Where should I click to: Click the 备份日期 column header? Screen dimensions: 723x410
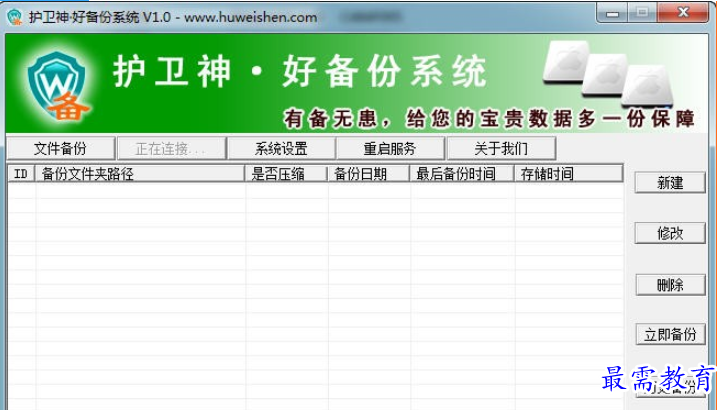[x=368, y=174]
